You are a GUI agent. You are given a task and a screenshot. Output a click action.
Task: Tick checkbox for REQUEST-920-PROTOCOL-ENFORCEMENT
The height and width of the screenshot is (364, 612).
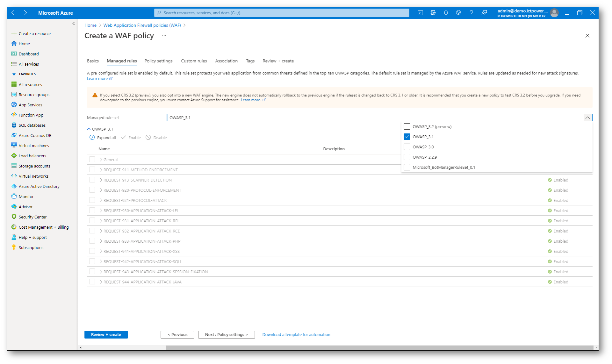92,190
